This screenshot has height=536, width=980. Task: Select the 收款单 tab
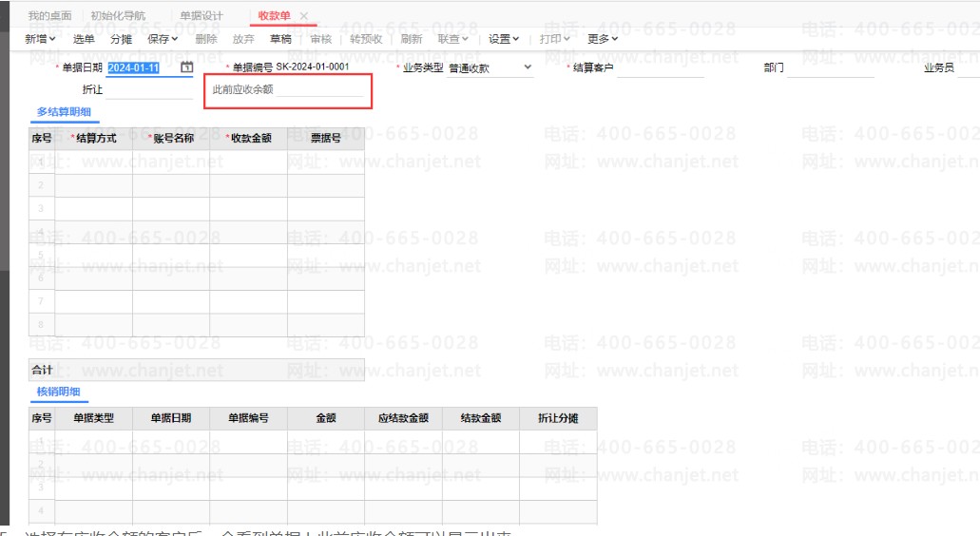[275, 15]
